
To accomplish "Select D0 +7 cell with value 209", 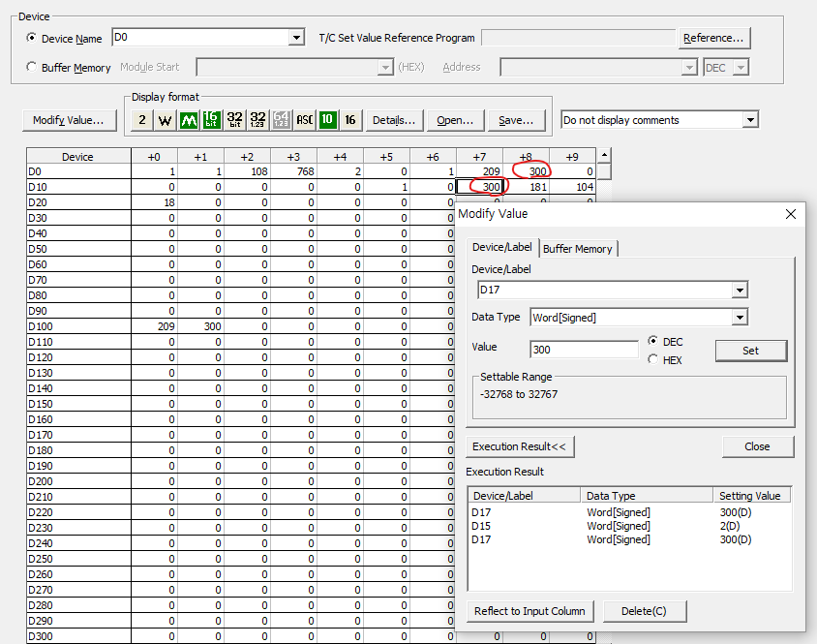I will pyautogui.click(x=479, y=171).
